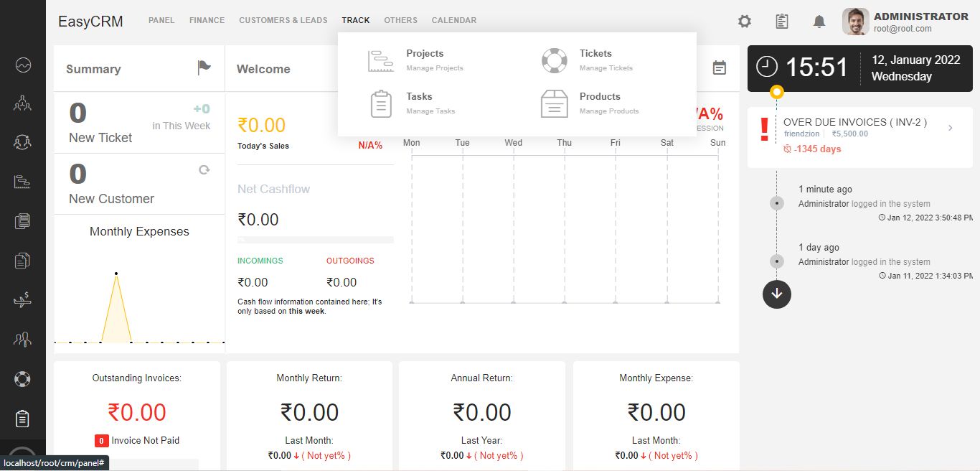Viewport: 980px width, 471px height.
Task: Click the INCOMINGS label
Action: click(260, 261)
